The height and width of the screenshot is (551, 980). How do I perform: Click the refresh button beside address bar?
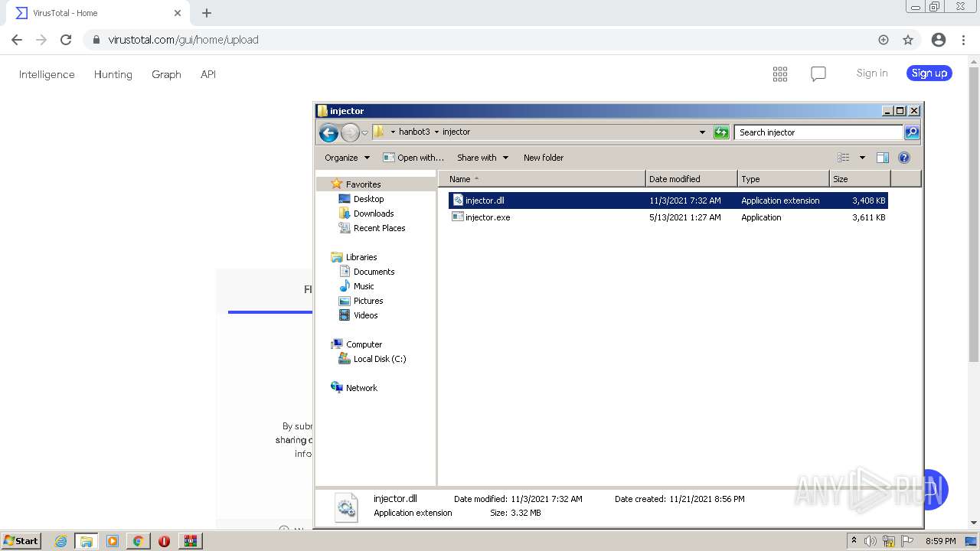tap(721, 132)
